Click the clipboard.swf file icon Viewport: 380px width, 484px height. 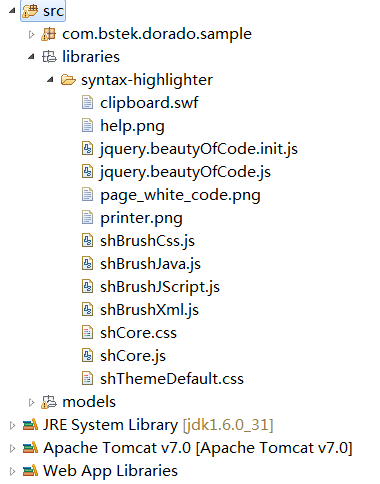[x=87, y=103]
